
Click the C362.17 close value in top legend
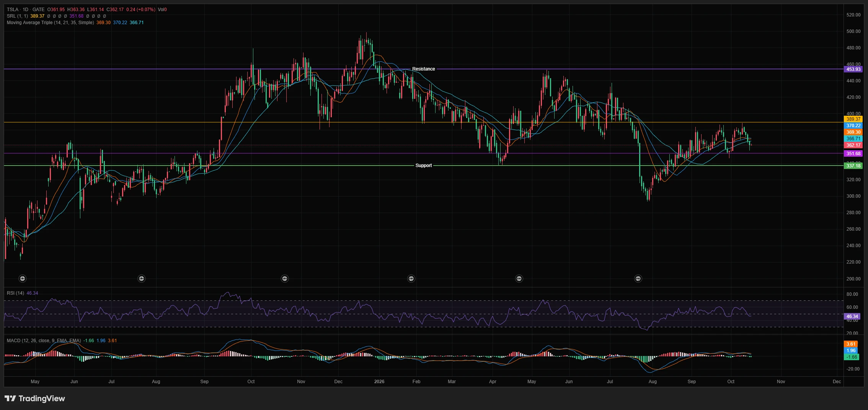pyautogui.click(x=115, y=10)
